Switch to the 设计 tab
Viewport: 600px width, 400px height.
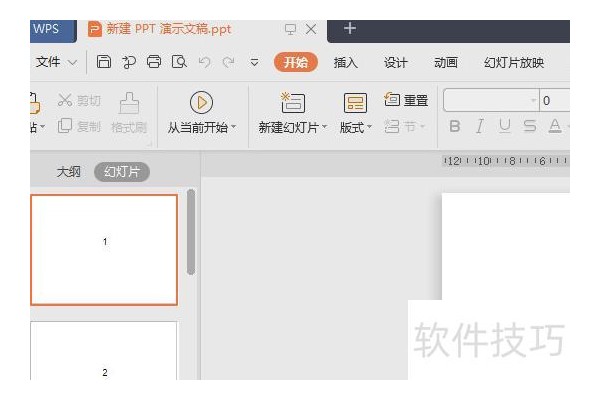click(396, 62)
